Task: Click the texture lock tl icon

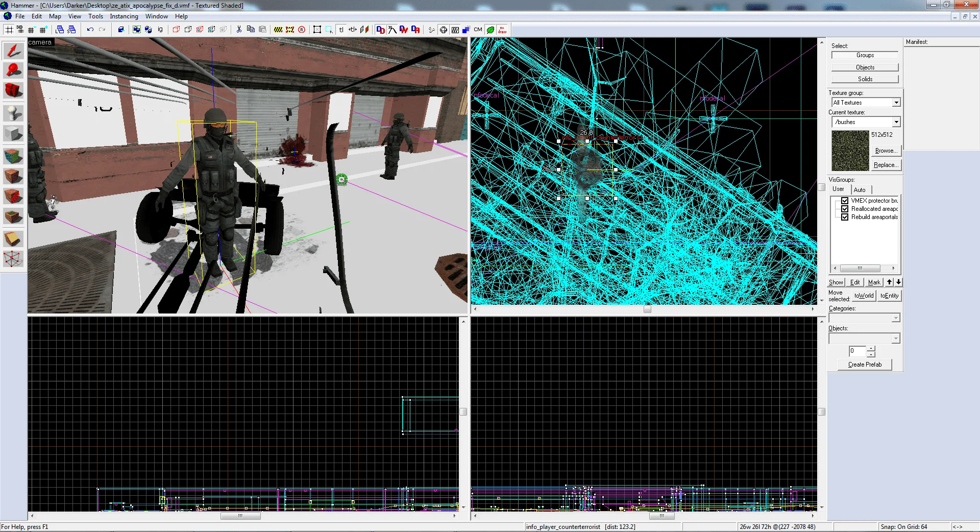Action: pyautogui.click(x=341, y=30)
